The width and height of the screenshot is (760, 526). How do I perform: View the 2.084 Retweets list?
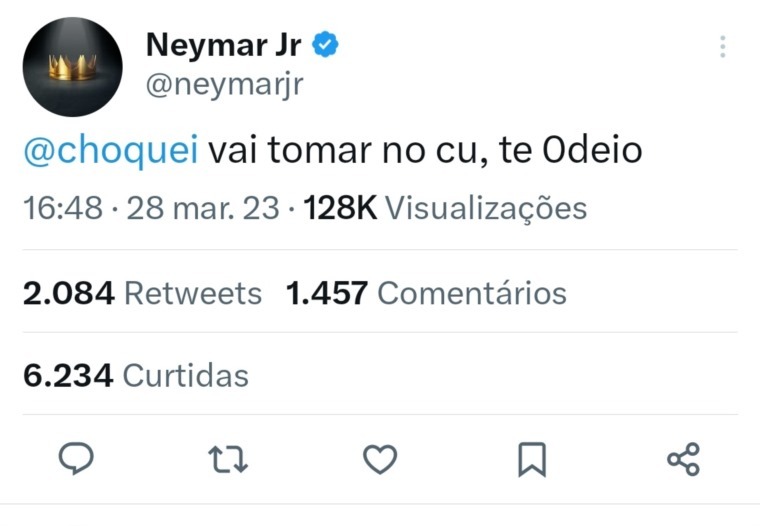(142, 293)
